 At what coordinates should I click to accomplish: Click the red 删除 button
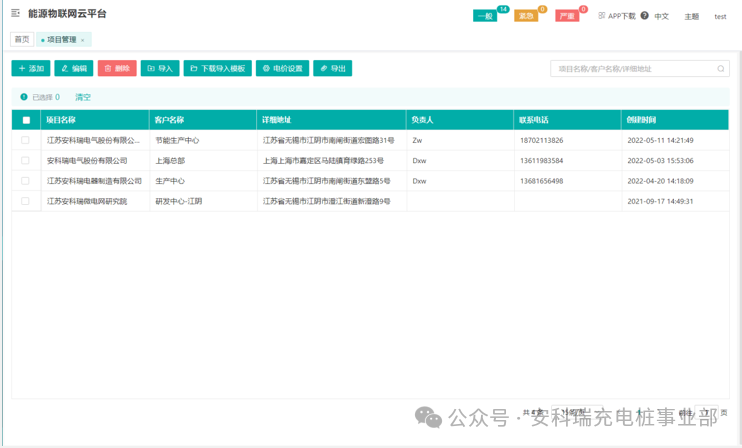(x=117, y=68)
